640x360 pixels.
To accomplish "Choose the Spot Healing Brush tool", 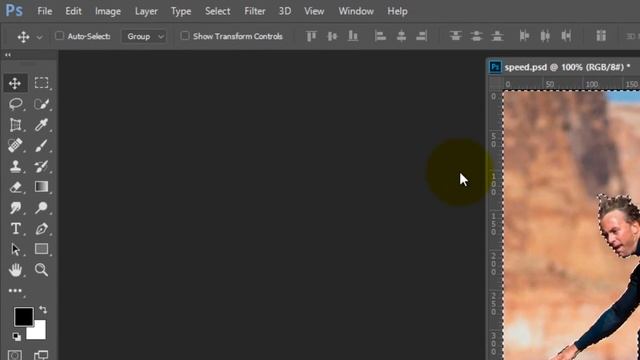I will click(16, 146).
